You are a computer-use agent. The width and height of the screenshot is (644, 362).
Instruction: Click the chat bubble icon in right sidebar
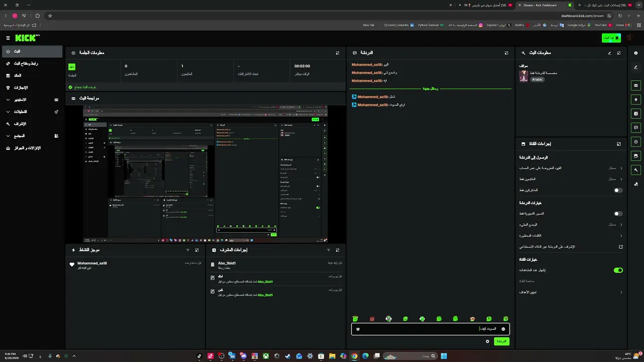pyautogui.click(x=636, y=128)
